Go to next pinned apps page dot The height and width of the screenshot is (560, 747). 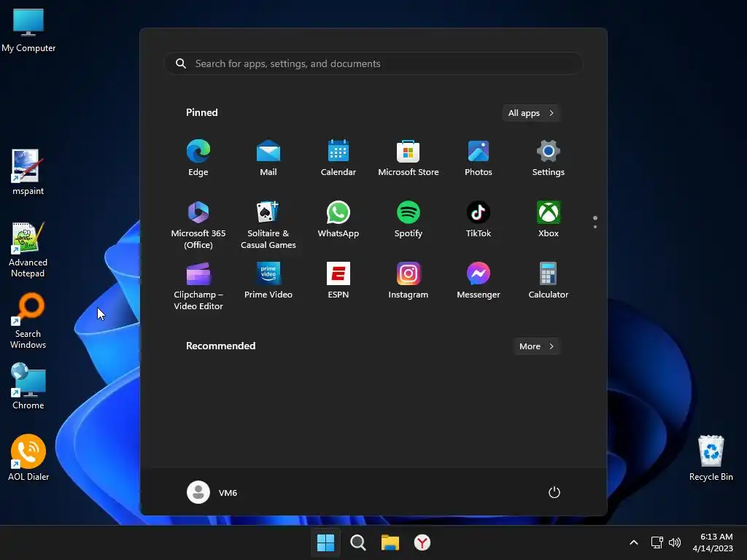tap(595, 227)
